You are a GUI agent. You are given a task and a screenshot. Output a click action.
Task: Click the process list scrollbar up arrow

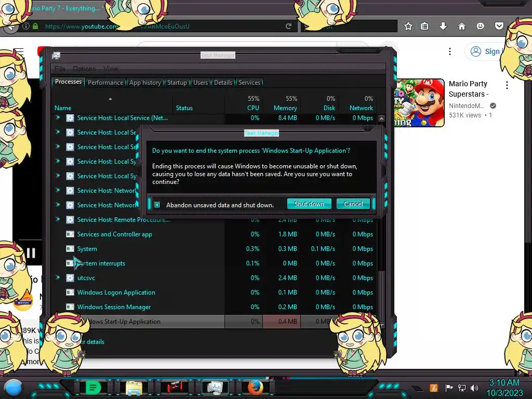point(382,118)
